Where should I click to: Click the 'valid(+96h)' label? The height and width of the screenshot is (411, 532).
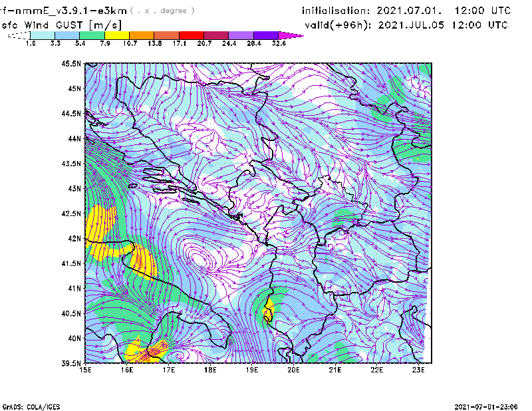pyautogui.click(x=338, y=25)
